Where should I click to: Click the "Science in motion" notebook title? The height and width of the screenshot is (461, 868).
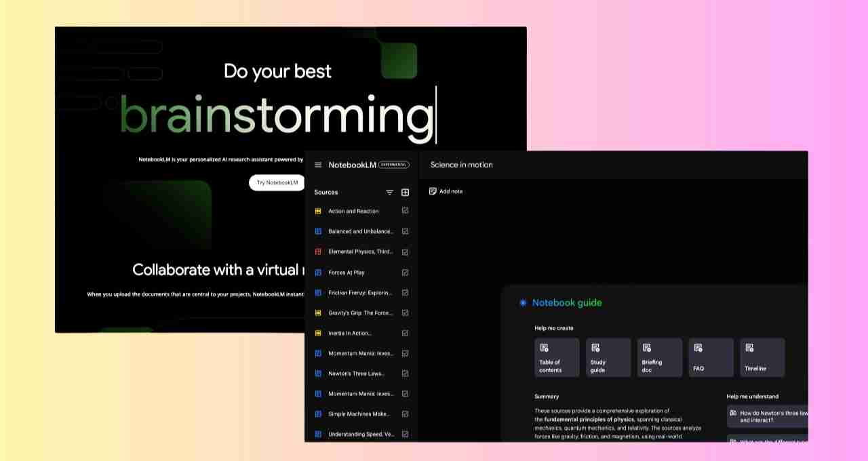(462, 165)
